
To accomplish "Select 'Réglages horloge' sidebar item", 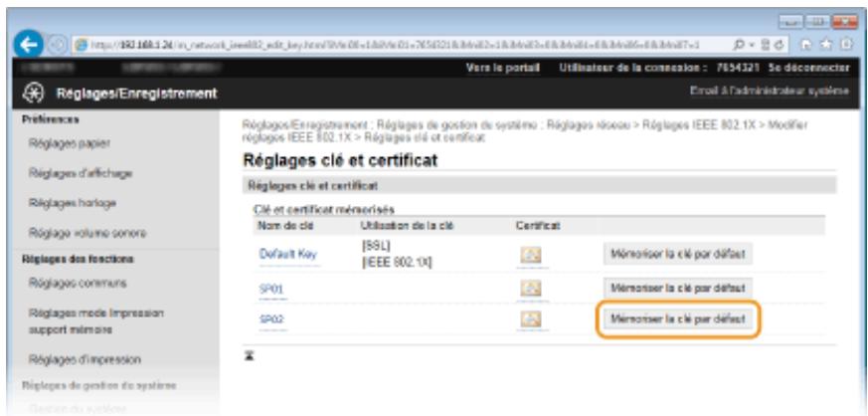I will (x=72, y=203).
